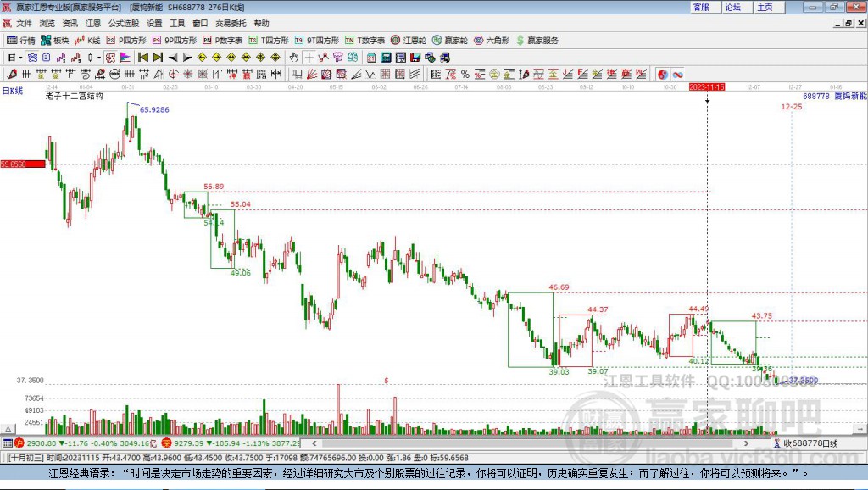868x490 pixels.
Task: Click the 客服 customer service button
Action: click(x=701, y=7)
